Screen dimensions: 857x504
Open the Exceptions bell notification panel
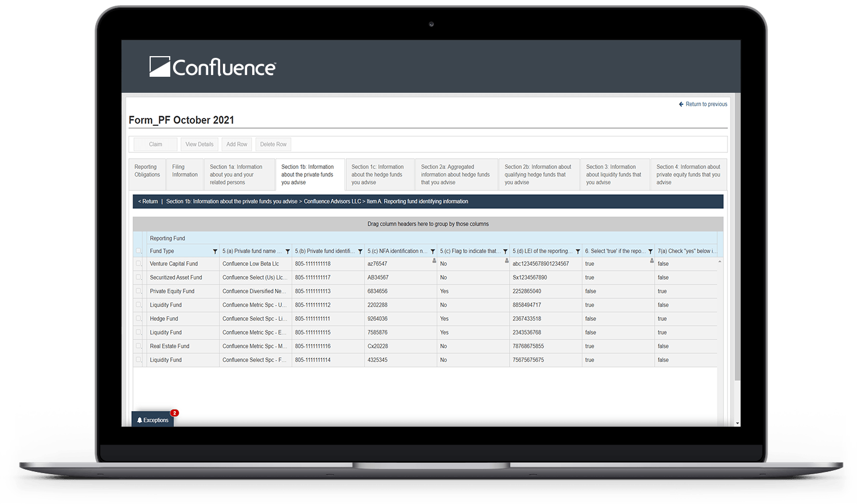tap(152, 420)
